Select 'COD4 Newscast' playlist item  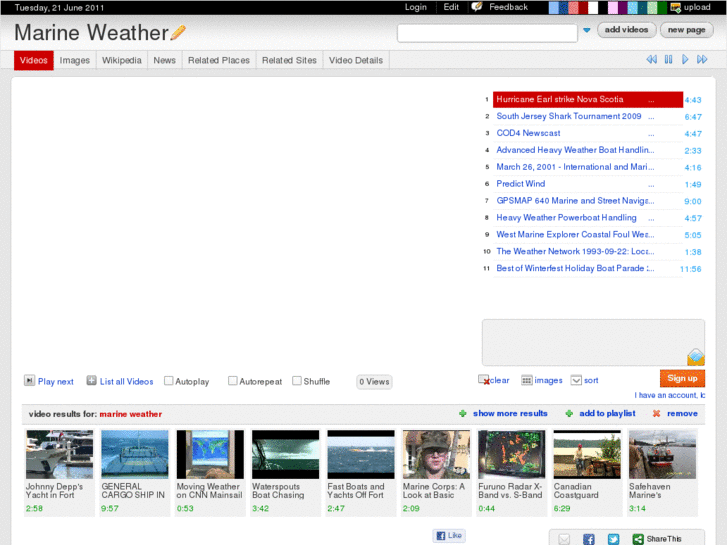[x=588, y=133]
